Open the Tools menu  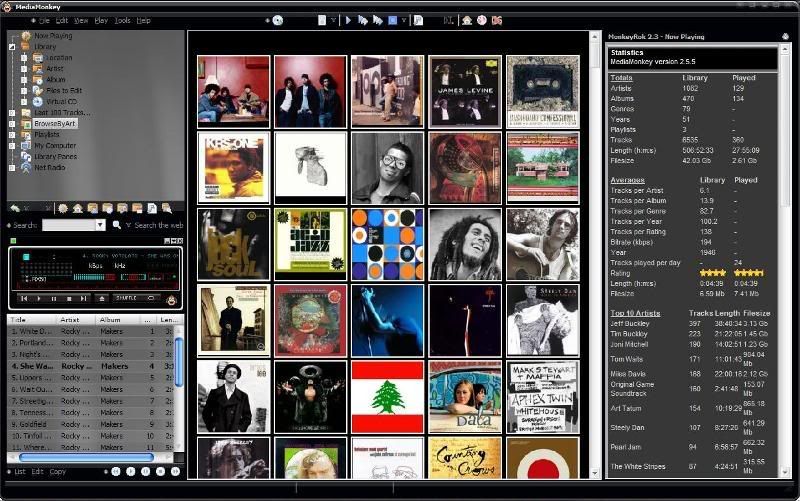point(122,20)
